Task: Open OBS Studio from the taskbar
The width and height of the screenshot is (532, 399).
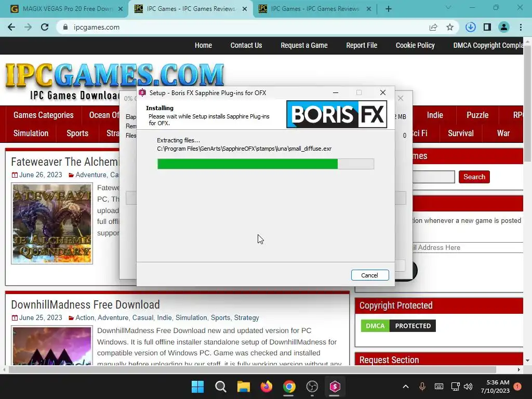Action: [x=312, y=387]
